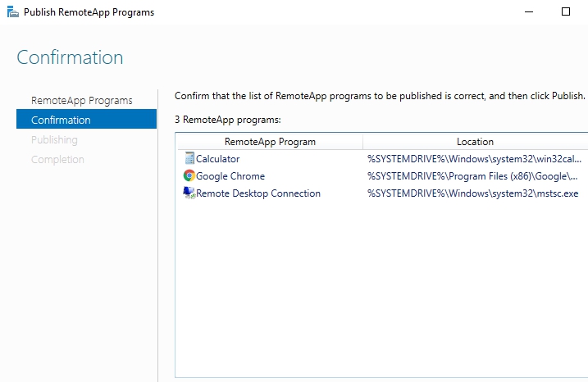The width and height of the screenshot is (588, 382).
Task: Minimize the Publish RemoteApp Programs window
Action: click(x=527, y=12)
